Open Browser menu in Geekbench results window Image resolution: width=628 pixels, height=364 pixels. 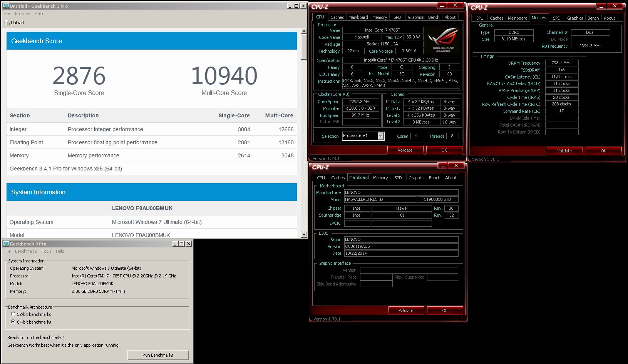tap(22, 13)
